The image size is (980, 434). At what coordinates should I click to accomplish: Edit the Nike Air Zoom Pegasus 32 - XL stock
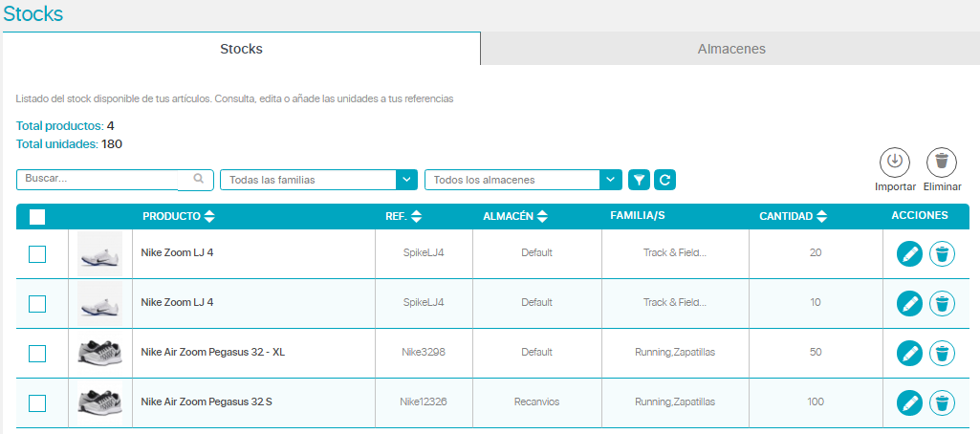tap(909, 354)
